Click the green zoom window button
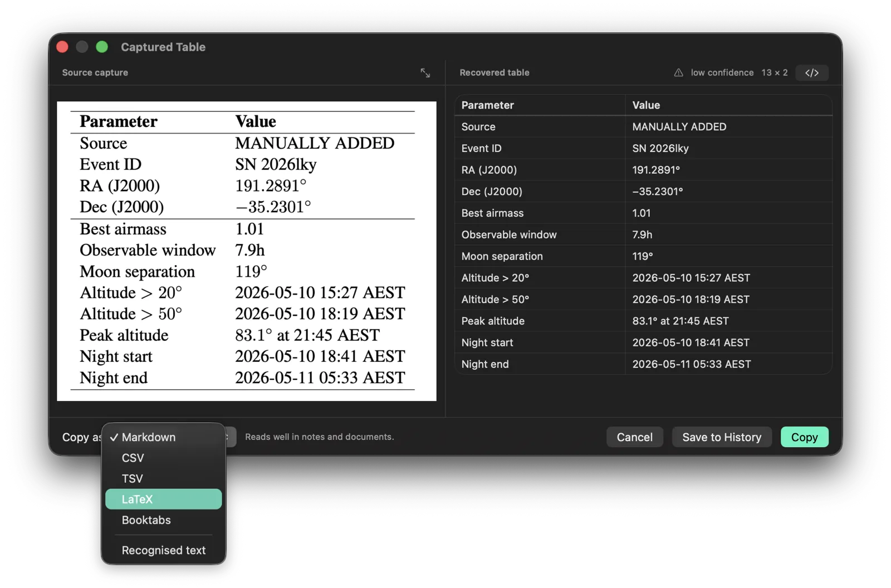This screenshot has width=891, height=588. click(x=102, y=47)
